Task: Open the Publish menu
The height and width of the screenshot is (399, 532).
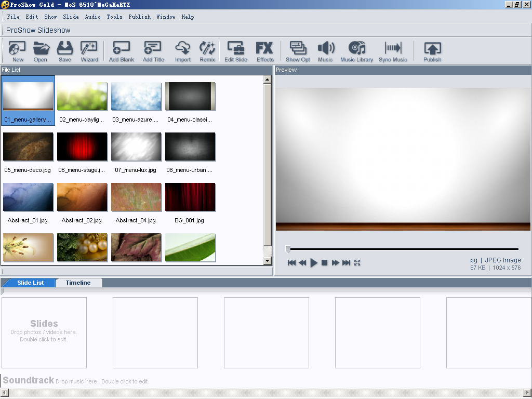Action: click(x=139, y=17)
